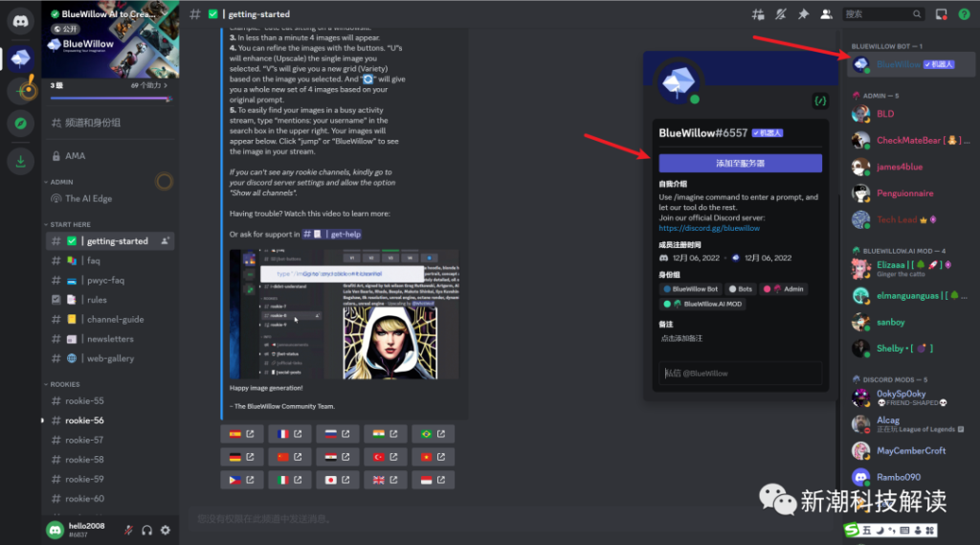
Task: Open the channel-guide channel
Action: 114,319
